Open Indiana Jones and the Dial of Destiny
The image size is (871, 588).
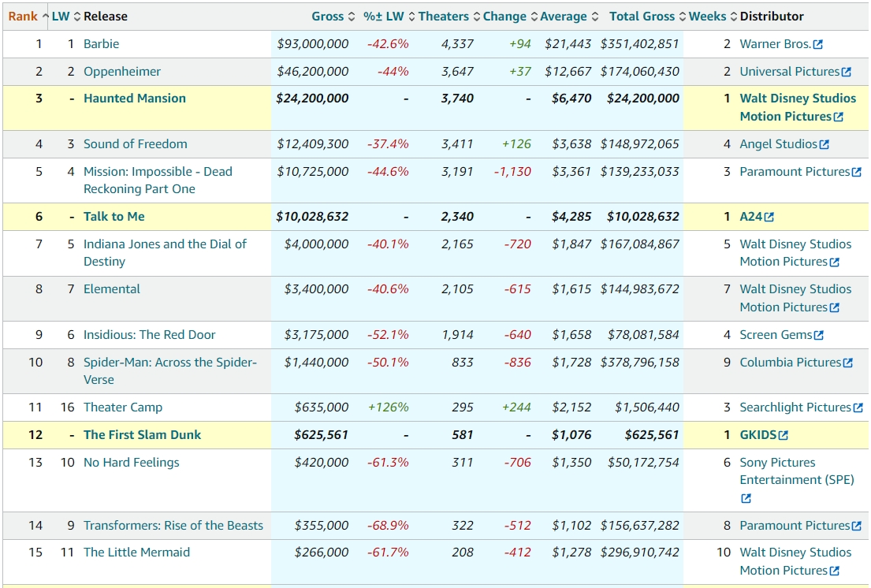tap(165, 253)
